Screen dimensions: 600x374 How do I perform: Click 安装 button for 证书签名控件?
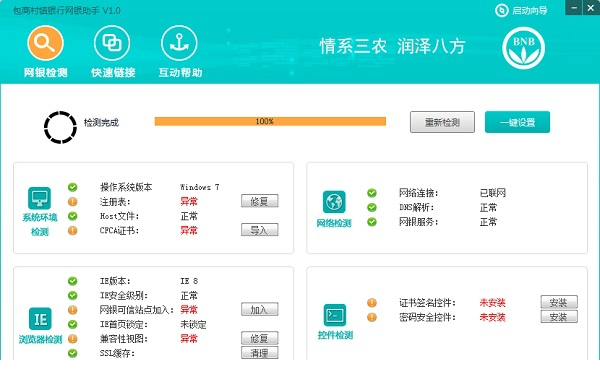(559, 302)
